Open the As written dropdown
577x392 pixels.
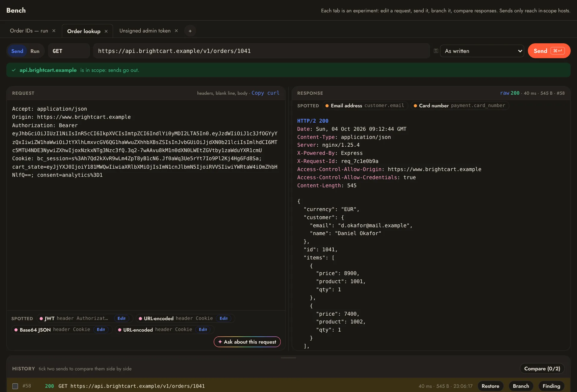pos(482,51)
